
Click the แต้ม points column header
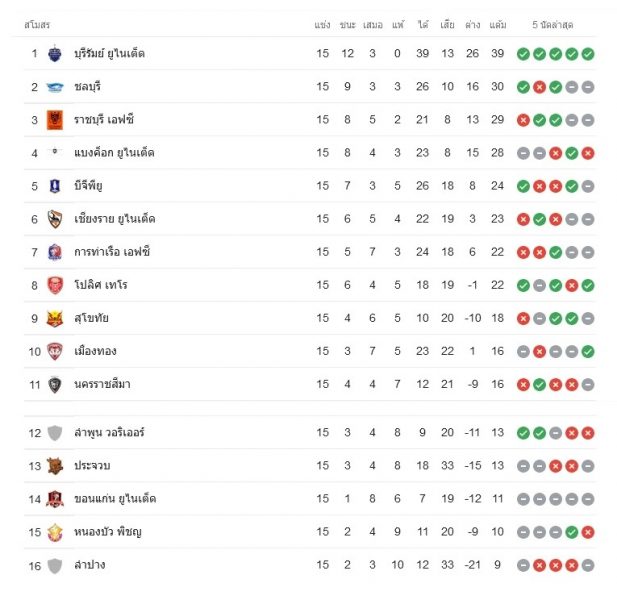[498, 25]
